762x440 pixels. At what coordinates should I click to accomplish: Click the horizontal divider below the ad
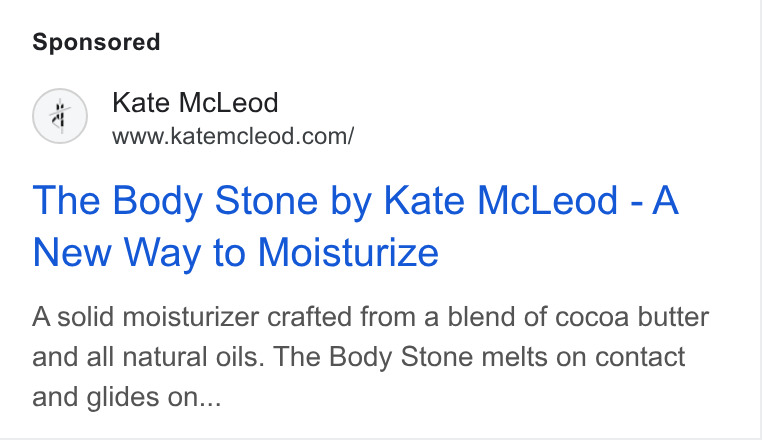381,438
